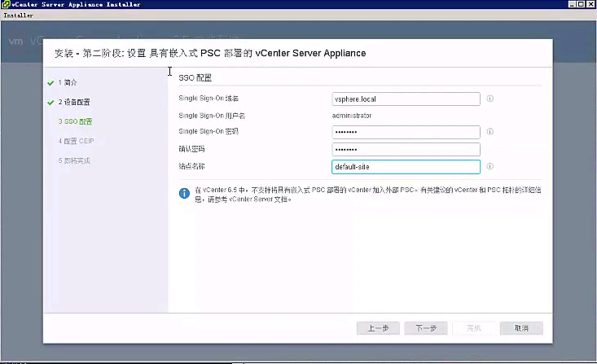597x364 pixels.
Task: Go to step 1 简介
Action: tap(68, 82)
